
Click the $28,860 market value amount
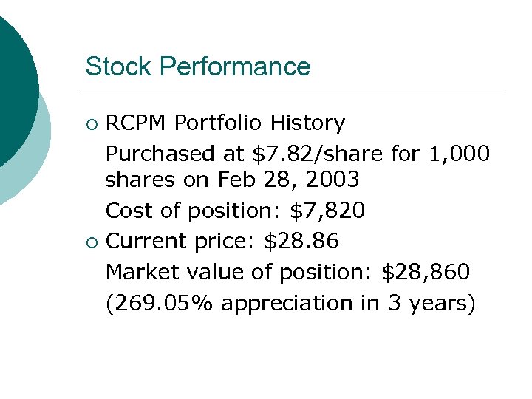coord(426,273)
